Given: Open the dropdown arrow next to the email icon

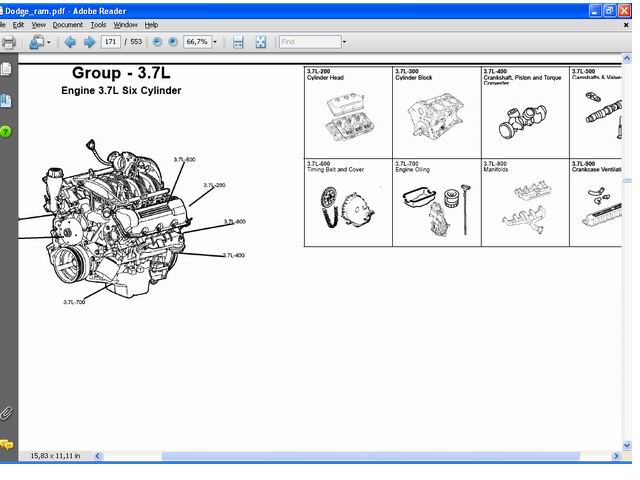Looking at the screenshot, I should click(49, 42).
